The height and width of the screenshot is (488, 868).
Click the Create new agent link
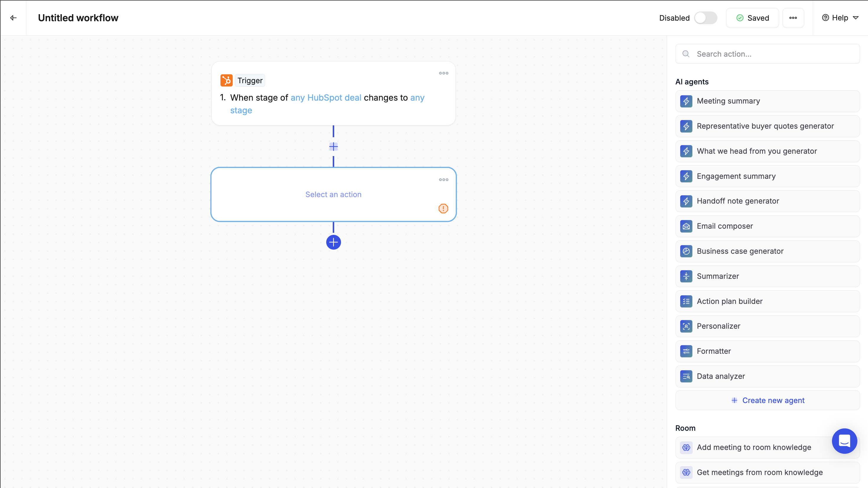tap(768, 400)
